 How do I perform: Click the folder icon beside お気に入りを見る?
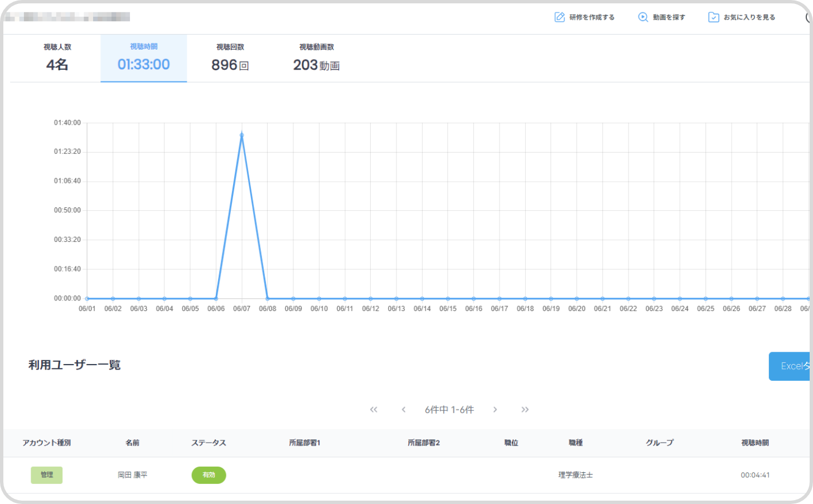(x=714, y=17)
